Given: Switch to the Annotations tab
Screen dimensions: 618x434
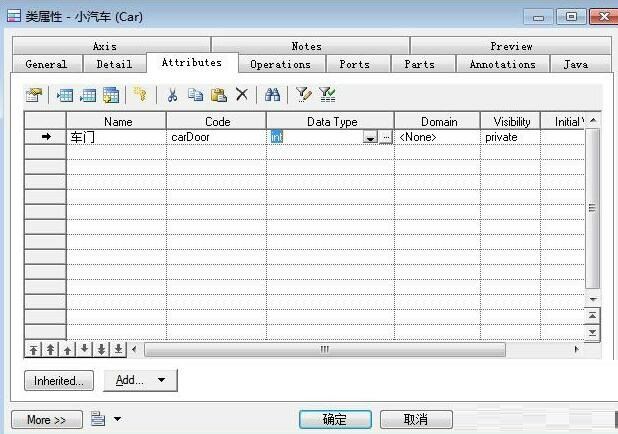Looking at the screenshot, I should tap(503, 64).
